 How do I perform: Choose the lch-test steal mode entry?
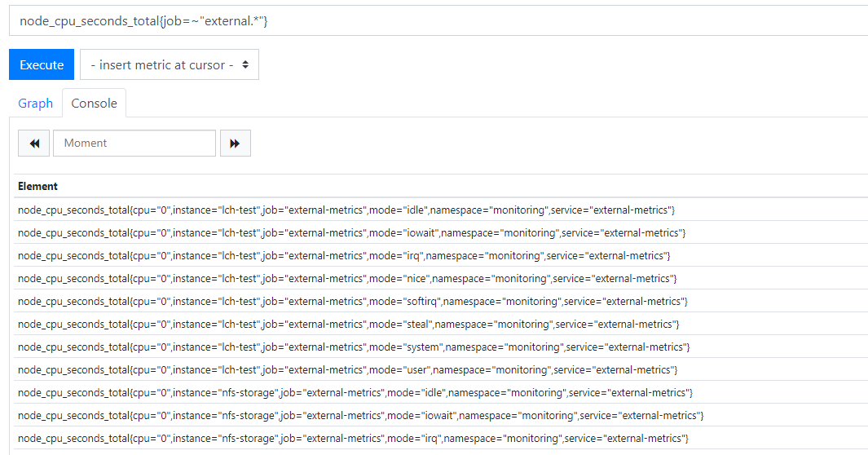(349, 325)
